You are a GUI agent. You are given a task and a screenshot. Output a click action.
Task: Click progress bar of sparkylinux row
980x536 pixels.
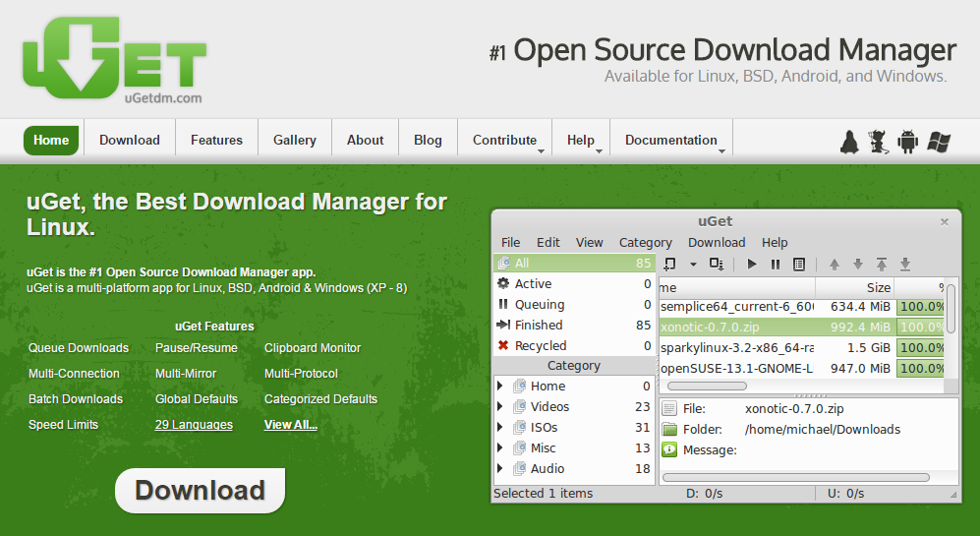click(x=921, y=347)
